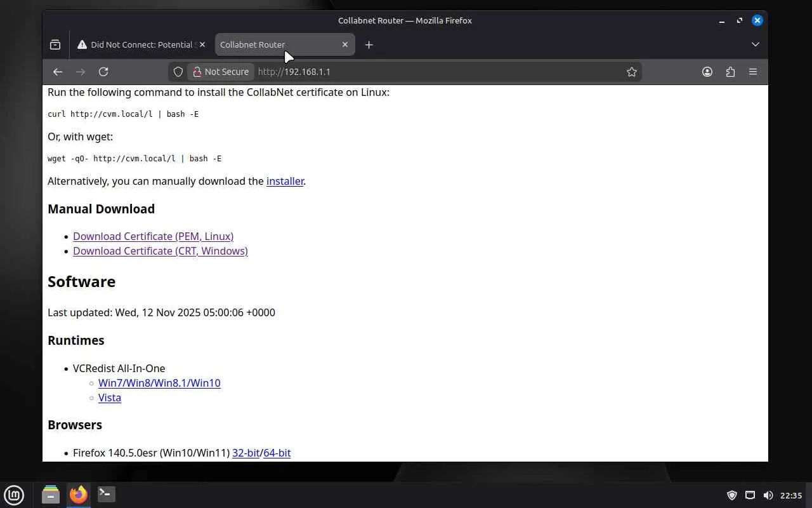The image size is (812, 508).
Task: Click the VCRedist All-In-One list item
Action: (119, 368)
